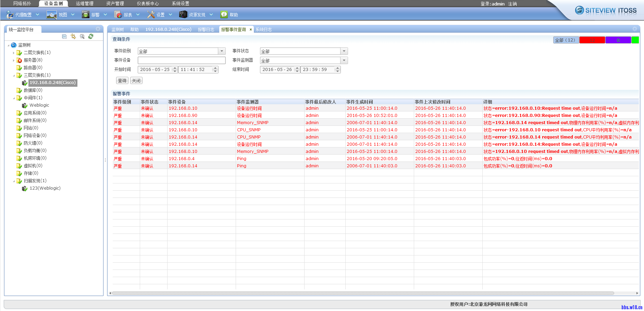Screen dimensions: 644x311
Task: Click the 视图 toolbar icon
Action: pos(51,14)
